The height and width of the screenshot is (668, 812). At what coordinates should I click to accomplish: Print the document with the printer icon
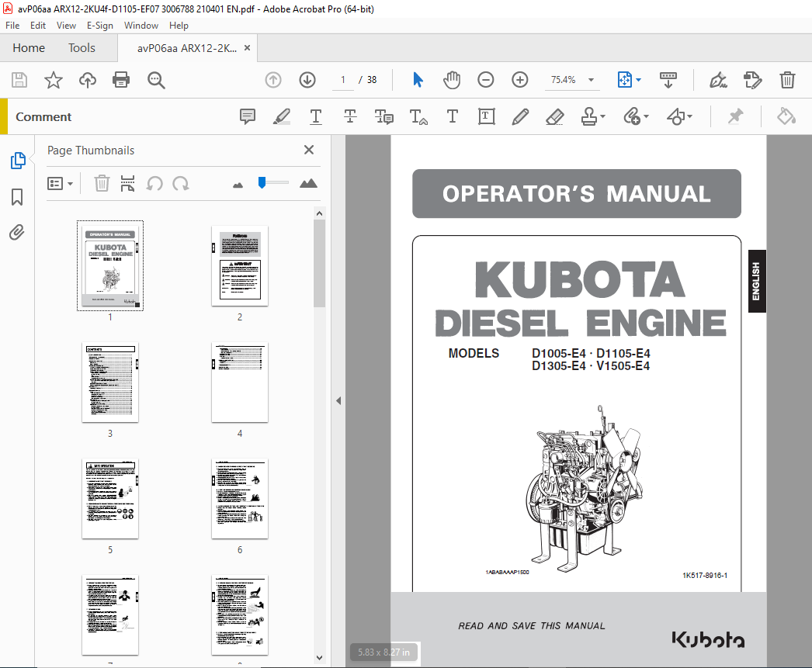coord(121,80)
